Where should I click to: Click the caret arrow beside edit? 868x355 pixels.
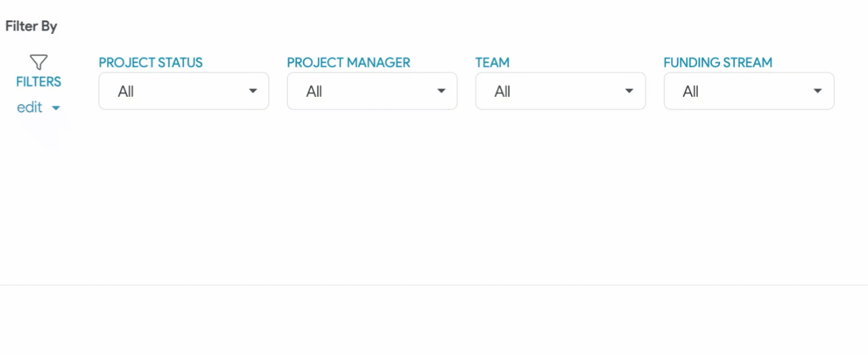(x=56, y=108)
